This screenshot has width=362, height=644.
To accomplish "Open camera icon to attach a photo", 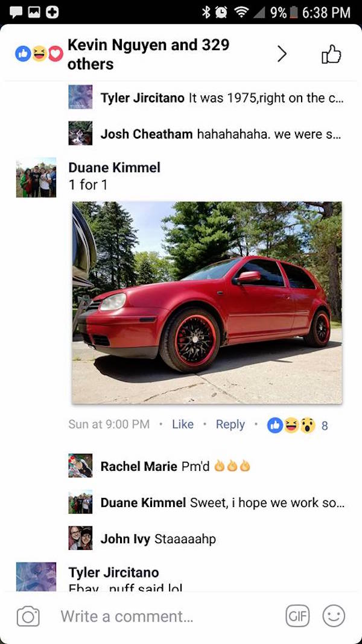I will (x=28, y=616).
